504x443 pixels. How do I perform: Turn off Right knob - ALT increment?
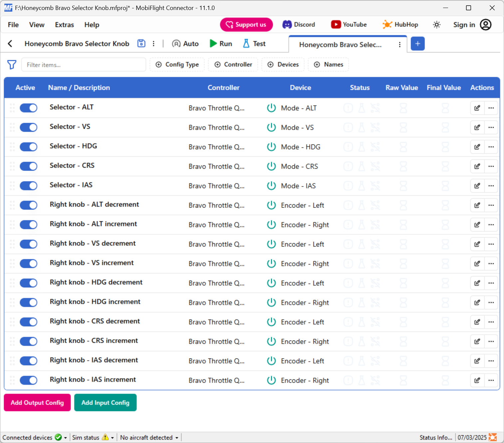click(x=28, y=224)
